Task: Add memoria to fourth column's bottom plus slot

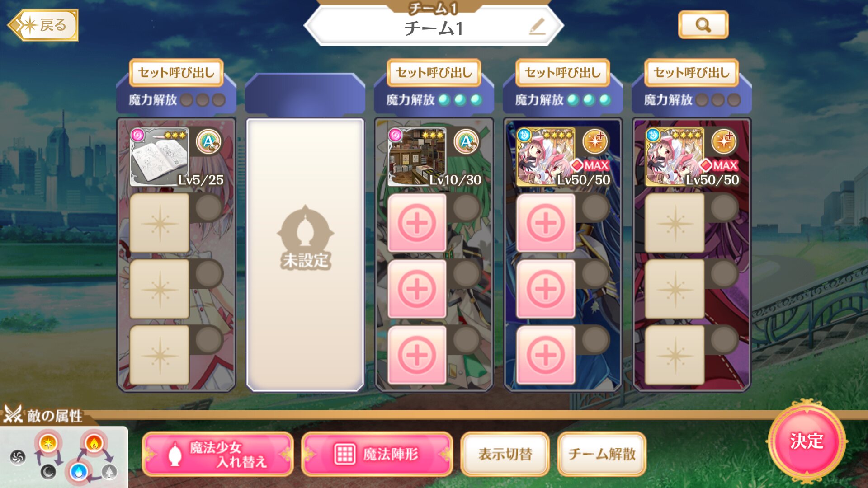Action: coord(546,355)
